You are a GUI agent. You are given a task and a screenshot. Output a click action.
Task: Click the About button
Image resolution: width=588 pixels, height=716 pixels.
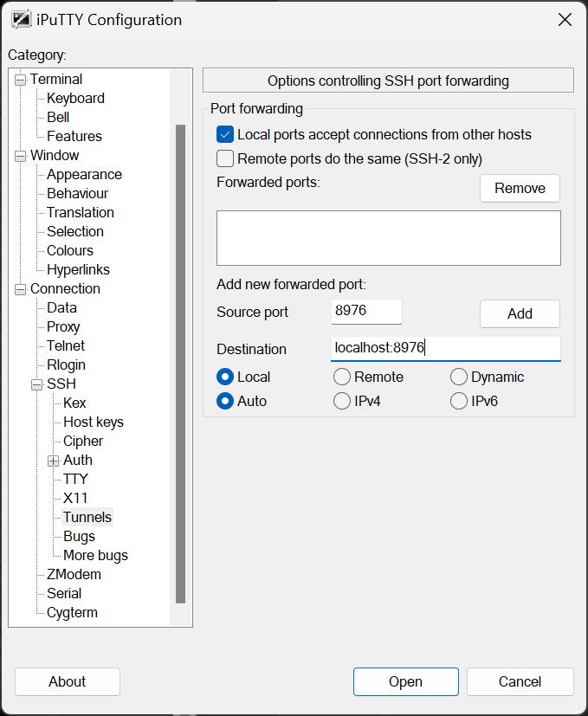(68, 681)
